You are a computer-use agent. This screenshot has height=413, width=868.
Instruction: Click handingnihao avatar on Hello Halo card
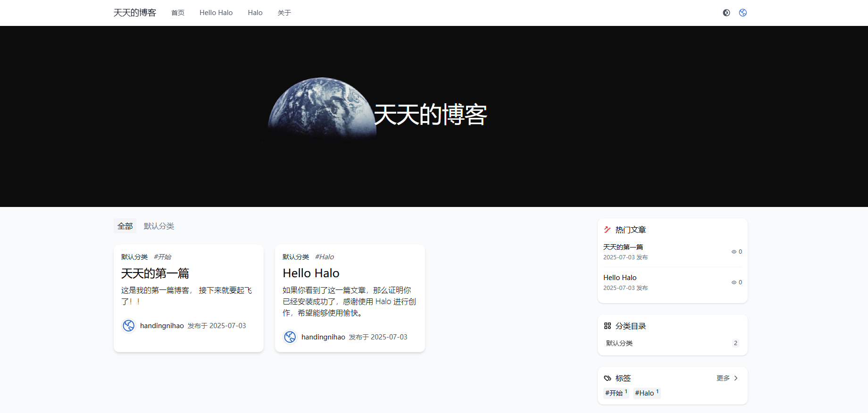pos(290,337)
